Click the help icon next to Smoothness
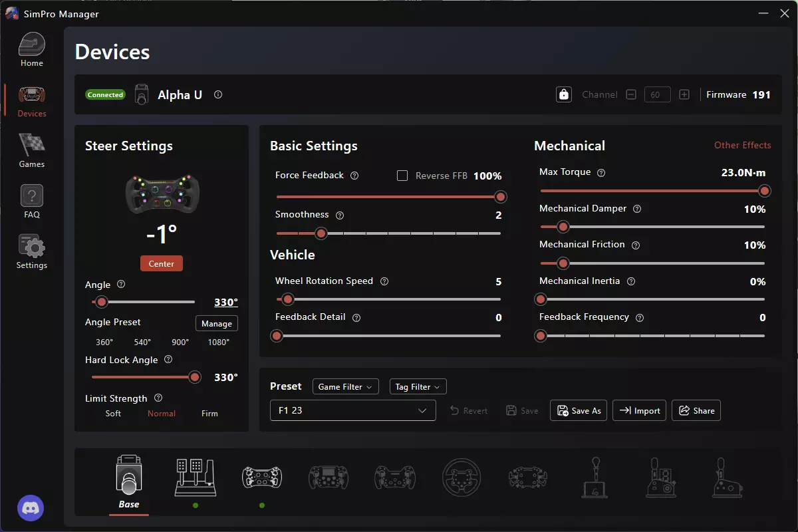This screenshot has height=532, width=798. pos(340,215)
